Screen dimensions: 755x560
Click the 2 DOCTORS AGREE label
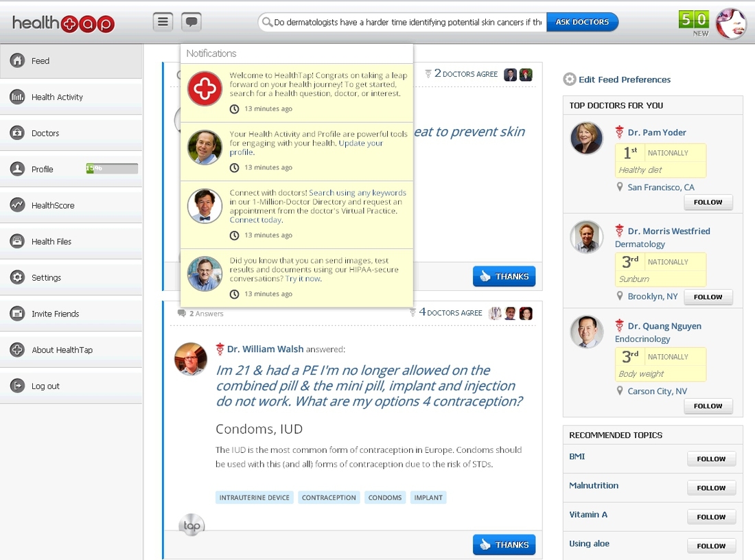point(466,73)
